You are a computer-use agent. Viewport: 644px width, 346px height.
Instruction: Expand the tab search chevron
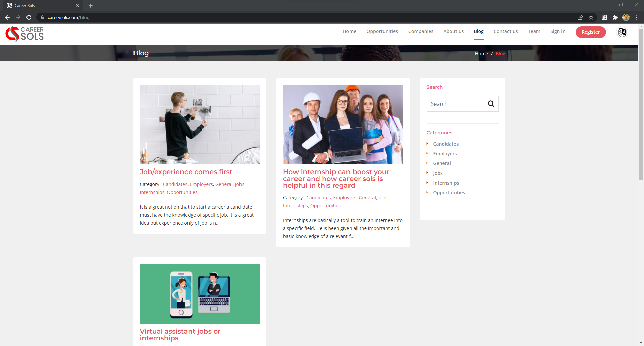[590, 5]
